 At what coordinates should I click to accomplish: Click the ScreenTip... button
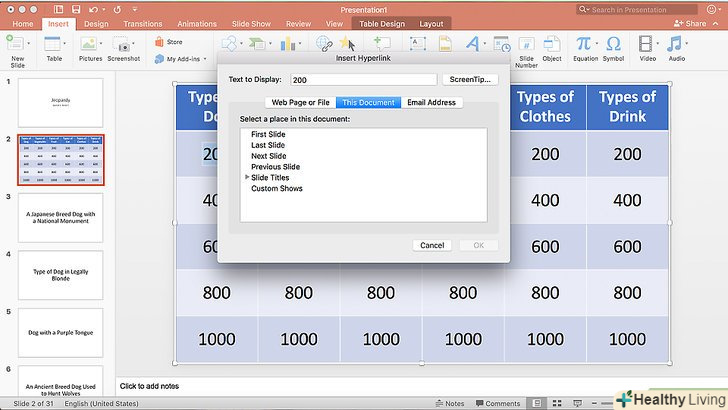coord(469,80)
